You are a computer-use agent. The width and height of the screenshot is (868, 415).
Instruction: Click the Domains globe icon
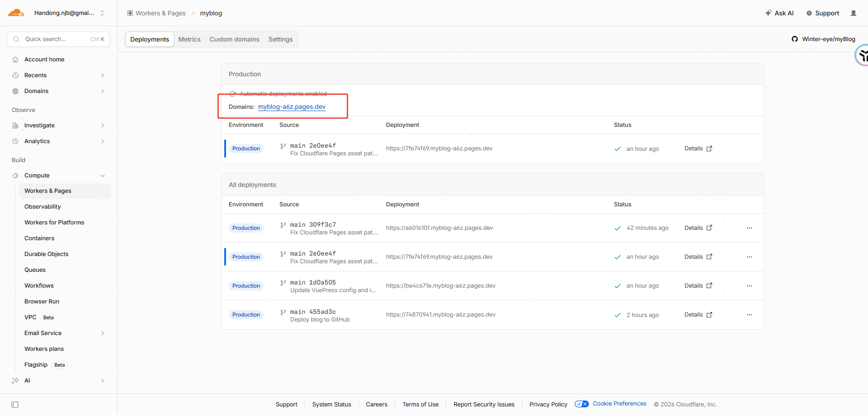[x=15, y=91]
